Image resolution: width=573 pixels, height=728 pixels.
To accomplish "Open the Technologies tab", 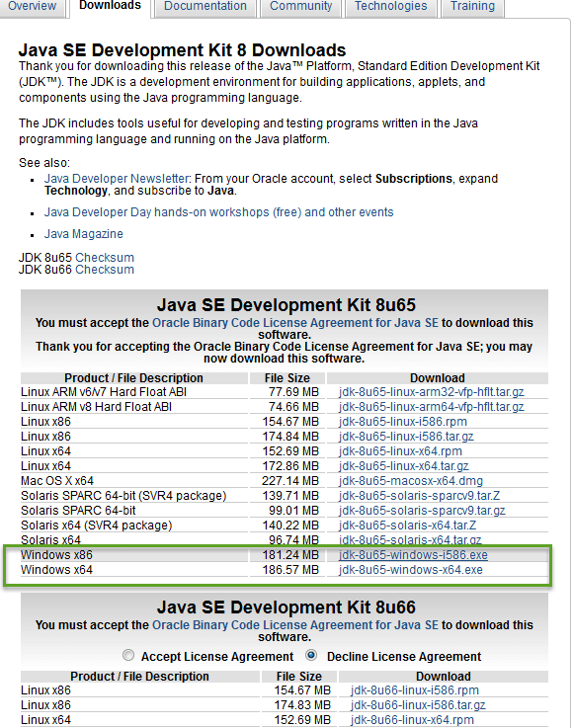I will point(390,6).
